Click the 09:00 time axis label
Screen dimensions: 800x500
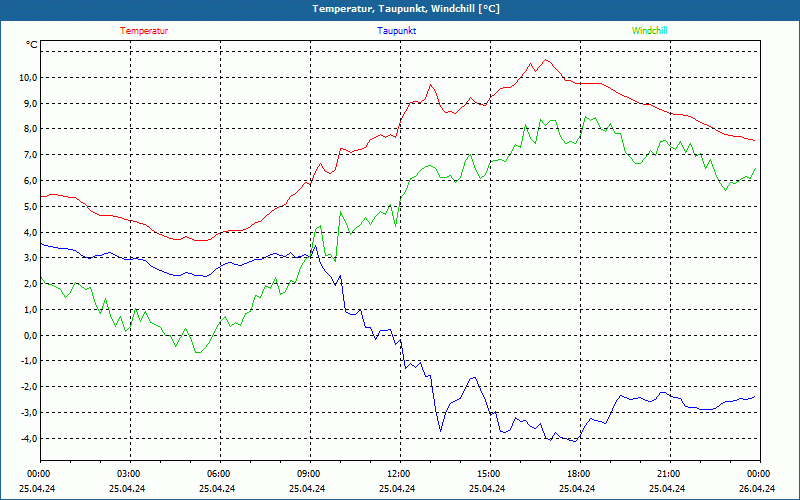[308, 474]
